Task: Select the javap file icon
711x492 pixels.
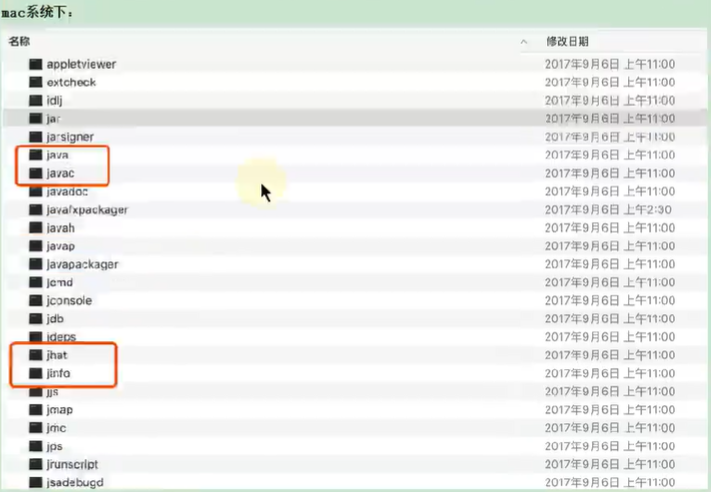Action: pyautogui.click(x=36, y=246)
